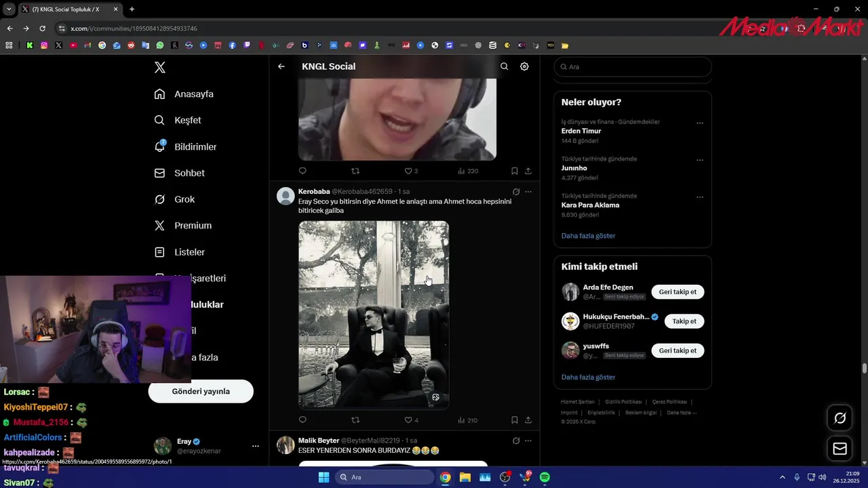Click the X logo in the sidebar
868x488 pixels.
tap(159, 67)
